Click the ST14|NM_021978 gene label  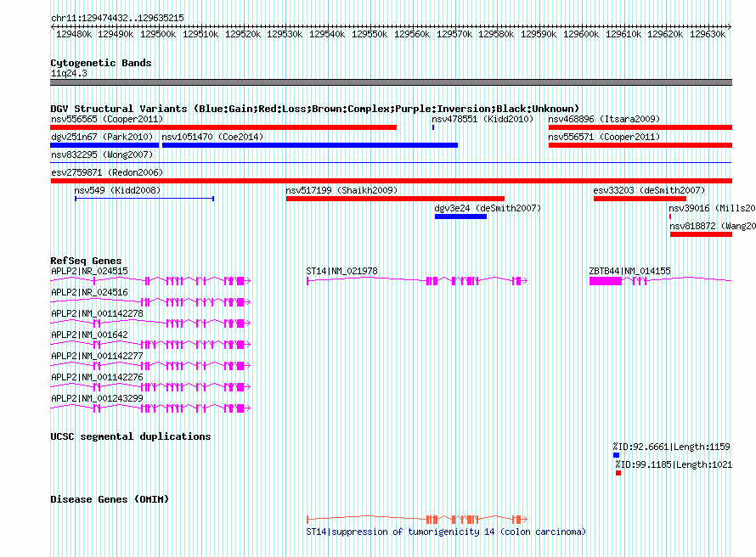click(x=341, y=271)
